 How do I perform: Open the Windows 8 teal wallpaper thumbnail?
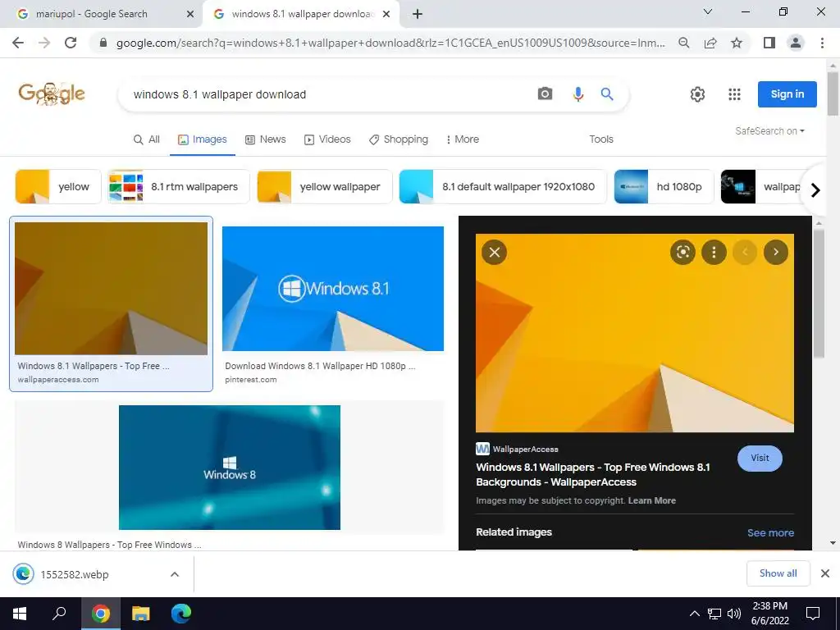point(230,467)
